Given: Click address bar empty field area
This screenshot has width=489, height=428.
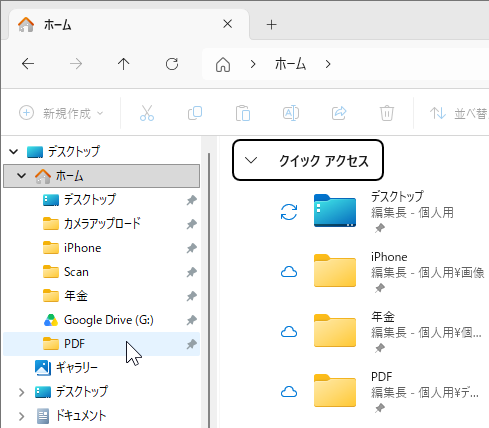Looking at the screenshot, I should [x=410, y=64].
